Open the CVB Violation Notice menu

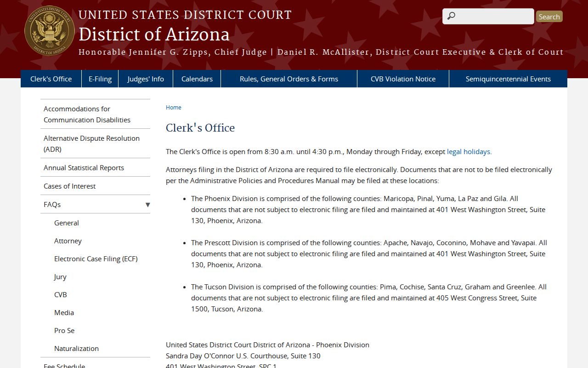[x=403, y=79]
